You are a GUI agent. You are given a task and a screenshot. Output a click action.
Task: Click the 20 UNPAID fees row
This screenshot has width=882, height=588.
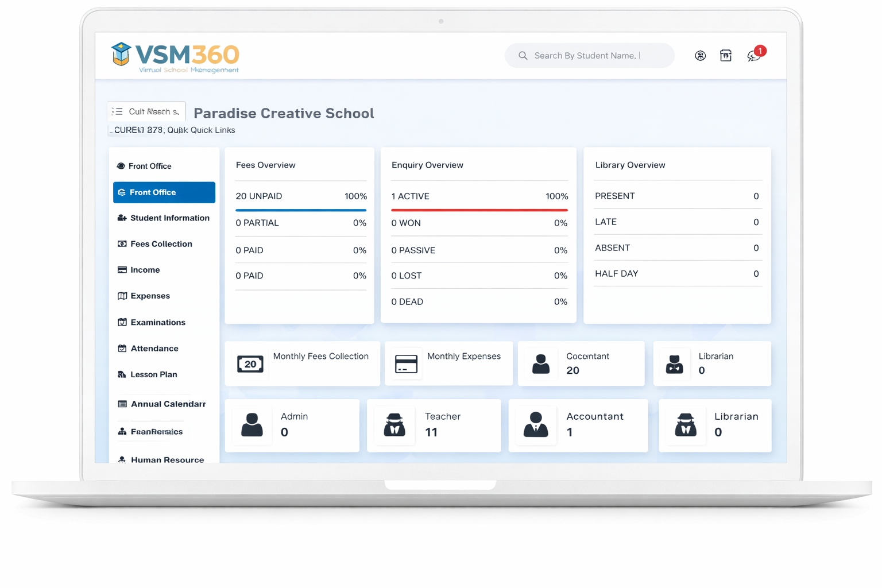pos(301,196)
